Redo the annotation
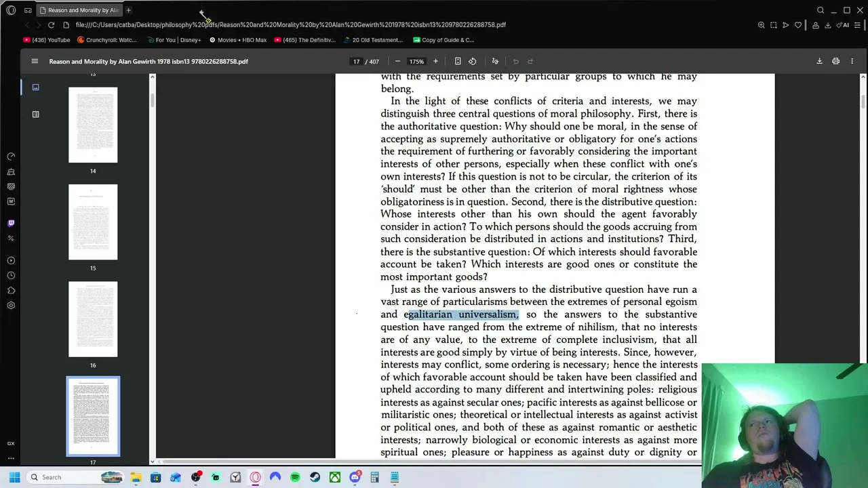Screen dimensions: 868x488 tap(530, 61)
